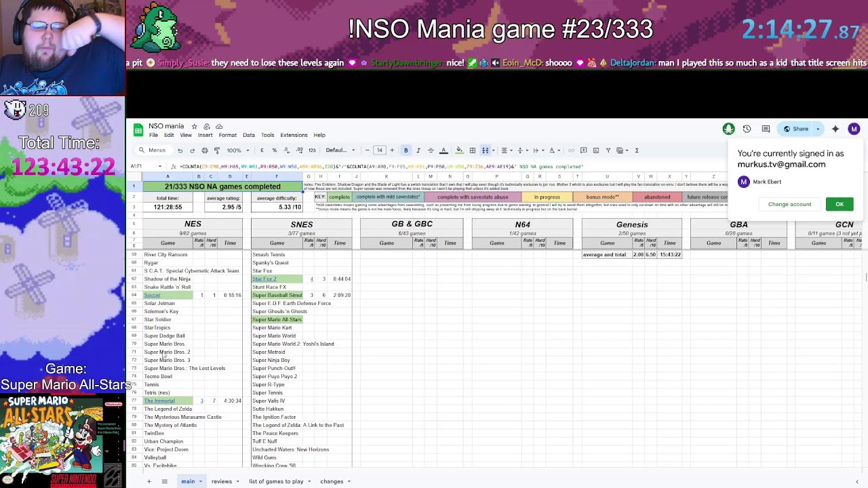Switch to list of games to play tab
868x488 pixels.
pos(276,481)
